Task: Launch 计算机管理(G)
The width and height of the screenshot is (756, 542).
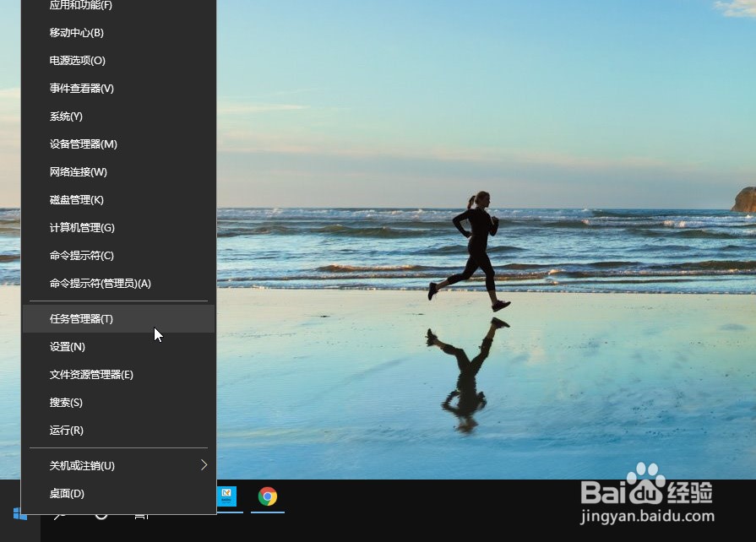Action: point(118,228)
